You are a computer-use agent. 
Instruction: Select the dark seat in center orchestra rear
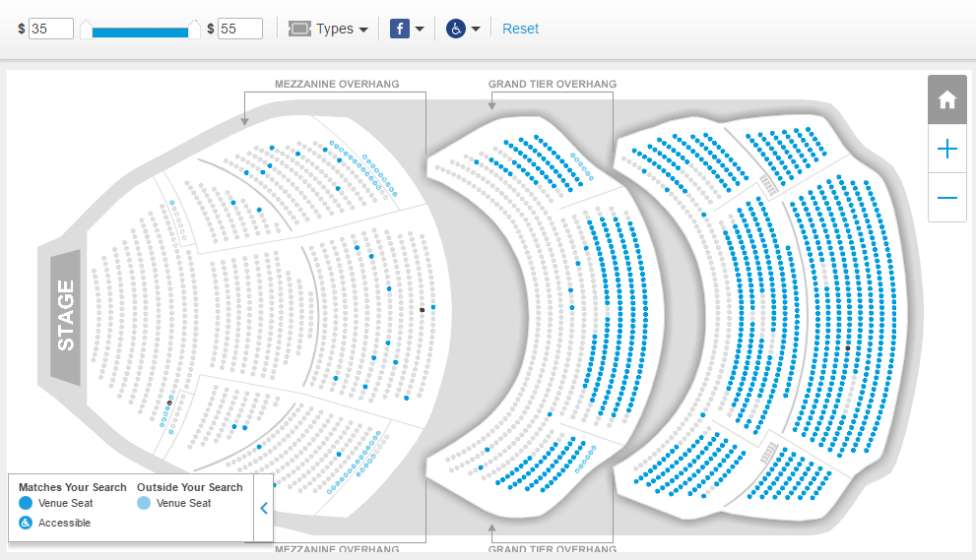(423, 310)
